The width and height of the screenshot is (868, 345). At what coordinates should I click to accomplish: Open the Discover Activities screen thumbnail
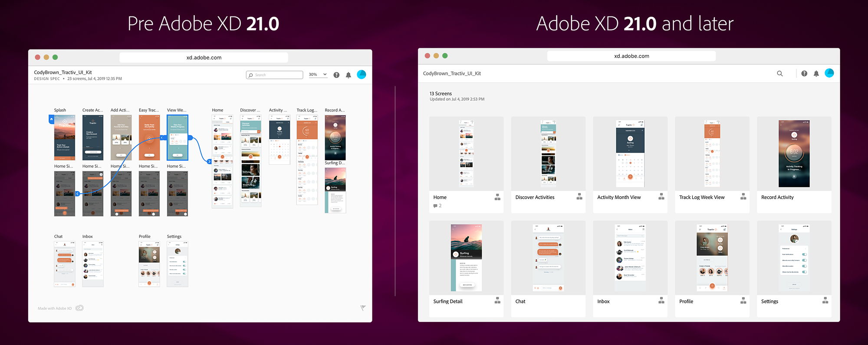[x=548, y=153]
